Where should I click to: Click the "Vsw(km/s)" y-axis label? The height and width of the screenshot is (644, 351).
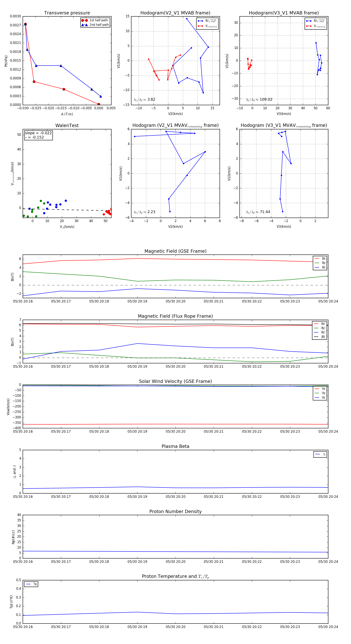point(8,407)
